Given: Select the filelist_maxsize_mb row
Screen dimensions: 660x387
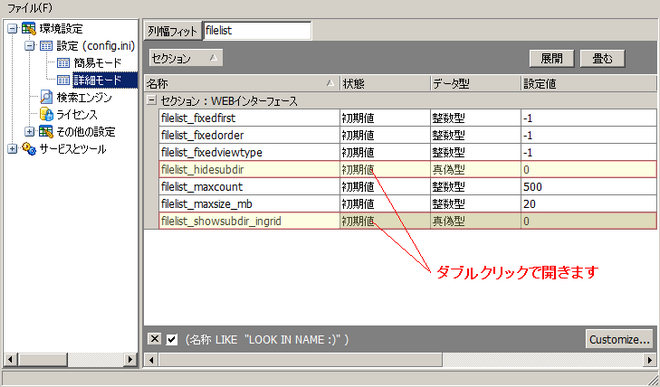Looking at the screenshot, I should click(x=407, y=204).
